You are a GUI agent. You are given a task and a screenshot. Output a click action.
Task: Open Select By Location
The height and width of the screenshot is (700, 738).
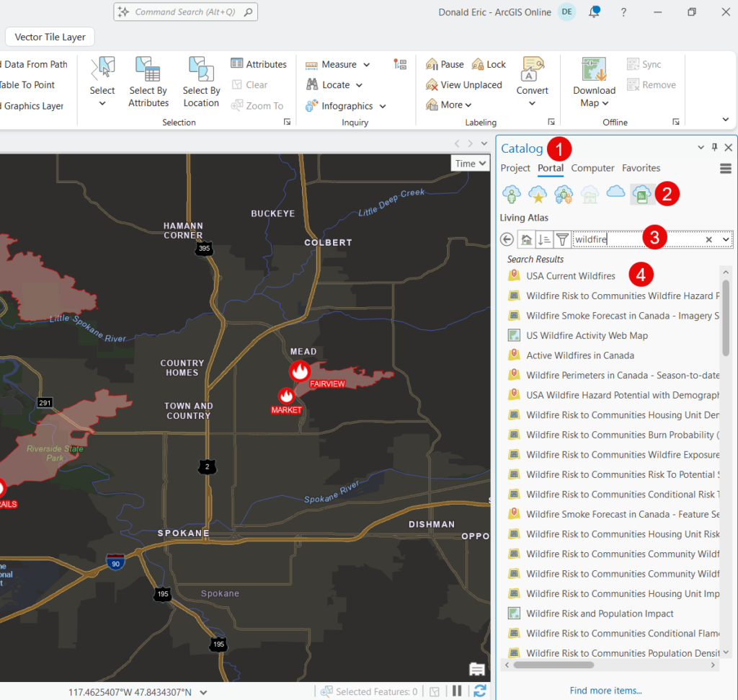pos(201,82)
